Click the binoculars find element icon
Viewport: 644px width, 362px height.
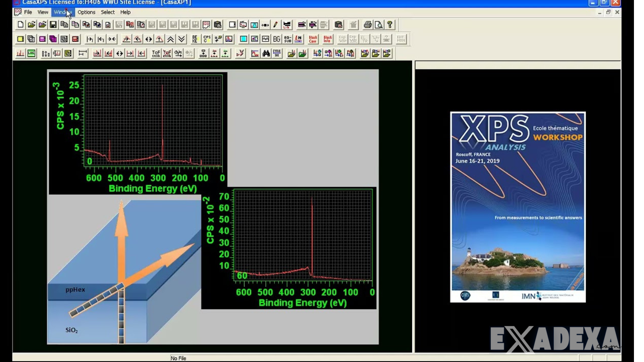pyautogui.click(x=265, y=53)
